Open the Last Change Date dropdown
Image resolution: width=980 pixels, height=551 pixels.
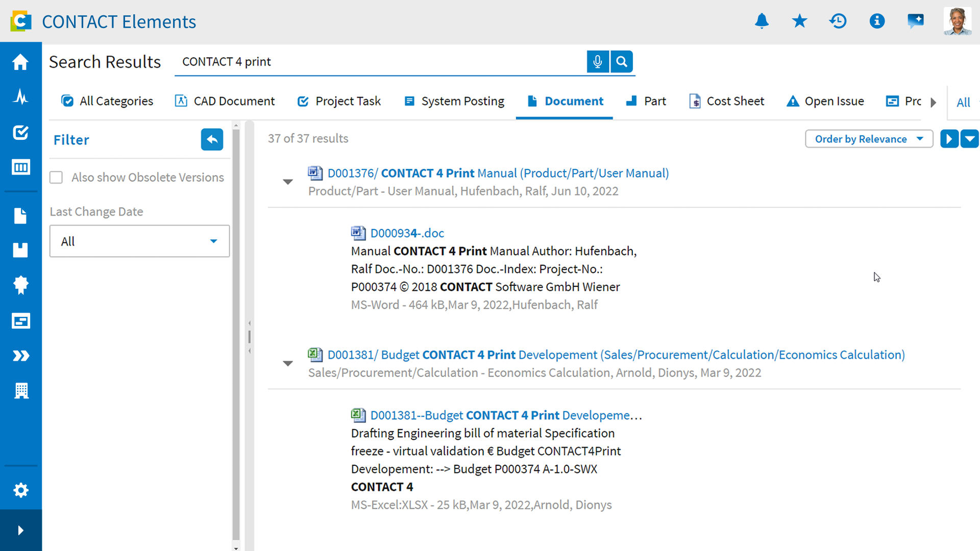click(x=139, y=241)
